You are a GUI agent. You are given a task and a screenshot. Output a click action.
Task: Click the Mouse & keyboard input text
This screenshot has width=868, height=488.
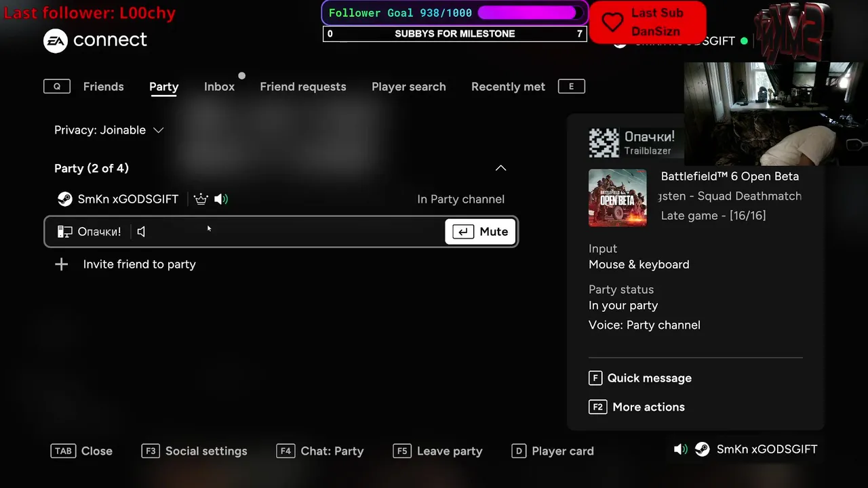pyautogui.click(x=639, y=264)
